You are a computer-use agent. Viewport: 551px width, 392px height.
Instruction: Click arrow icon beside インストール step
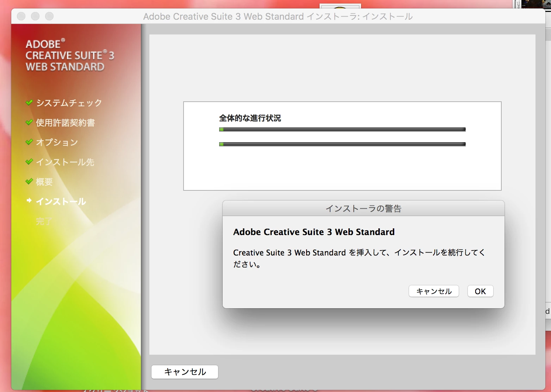[29, 201]
